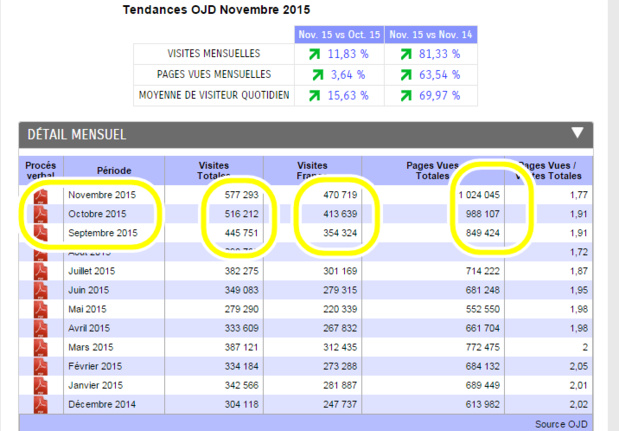Open the Avril 2015 PDF report icon
619x431 pixels.
point(41,328)
